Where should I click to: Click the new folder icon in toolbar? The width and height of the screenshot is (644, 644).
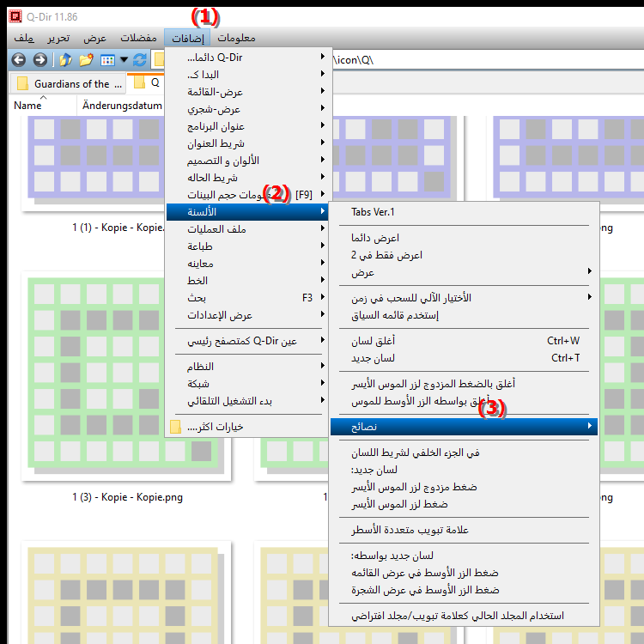86,60
